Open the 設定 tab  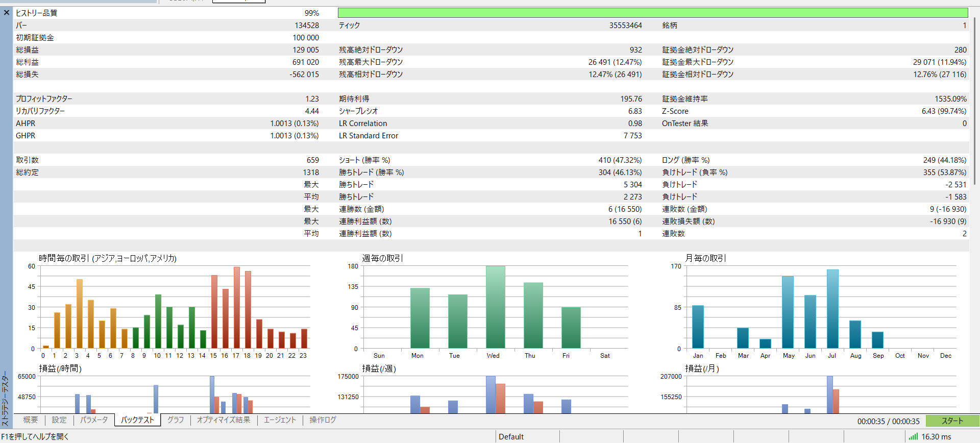pos(59,420)
